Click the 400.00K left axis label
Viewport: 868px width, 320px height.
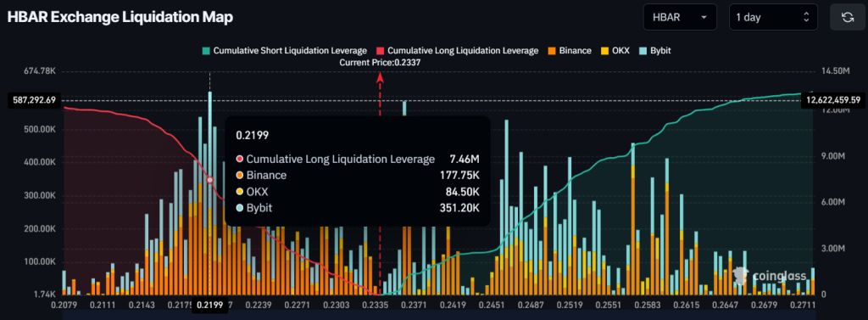(41, 162)
